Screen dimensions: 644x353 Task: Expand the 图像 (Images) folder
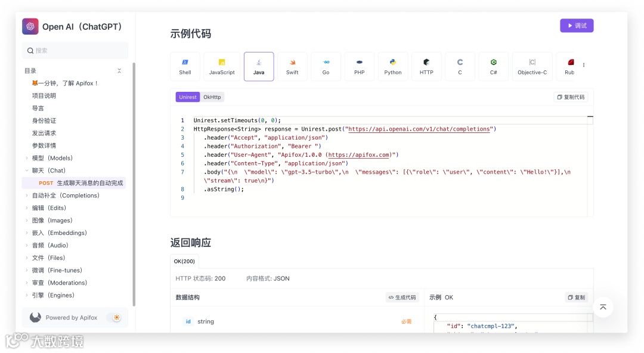pyautogui.click(x=27, y=220)
